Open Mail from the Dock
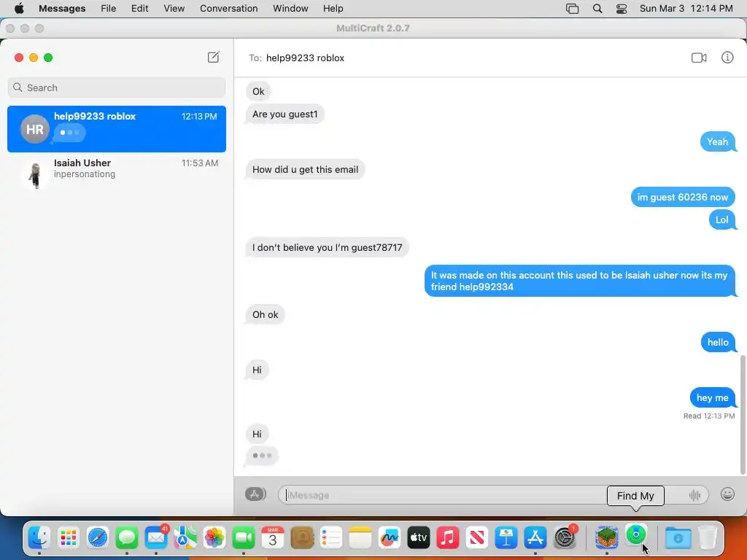The image size is (747, 560). click(156, 538)
